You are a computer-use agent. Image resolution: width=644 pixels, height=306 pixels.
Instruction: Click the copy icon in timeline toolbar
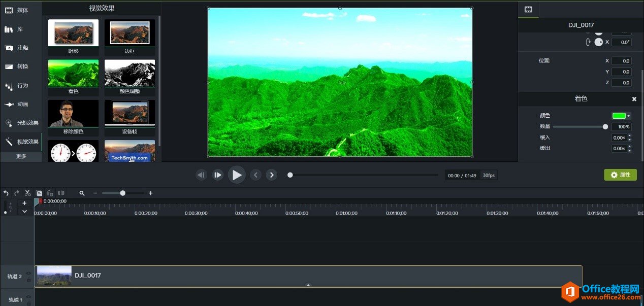39,193
